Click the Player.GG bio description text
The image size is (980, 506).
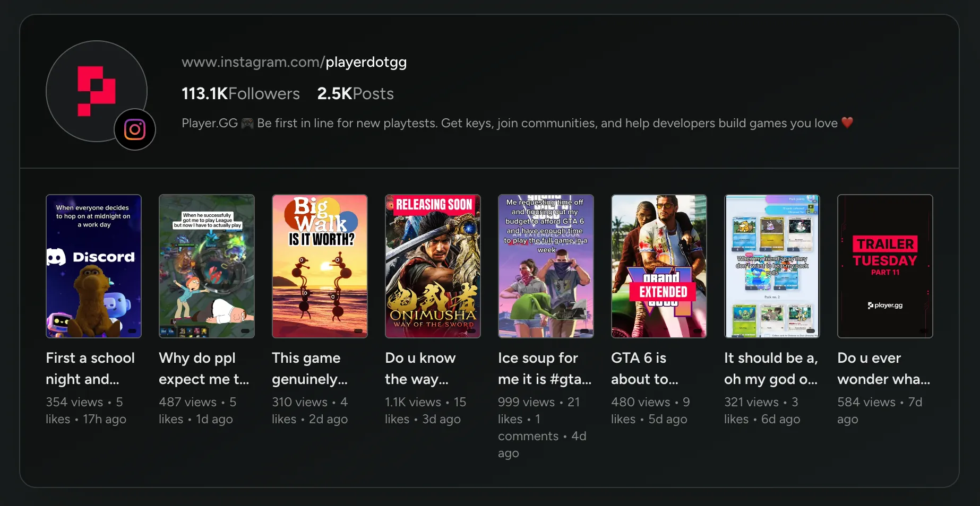coord(517,123)
